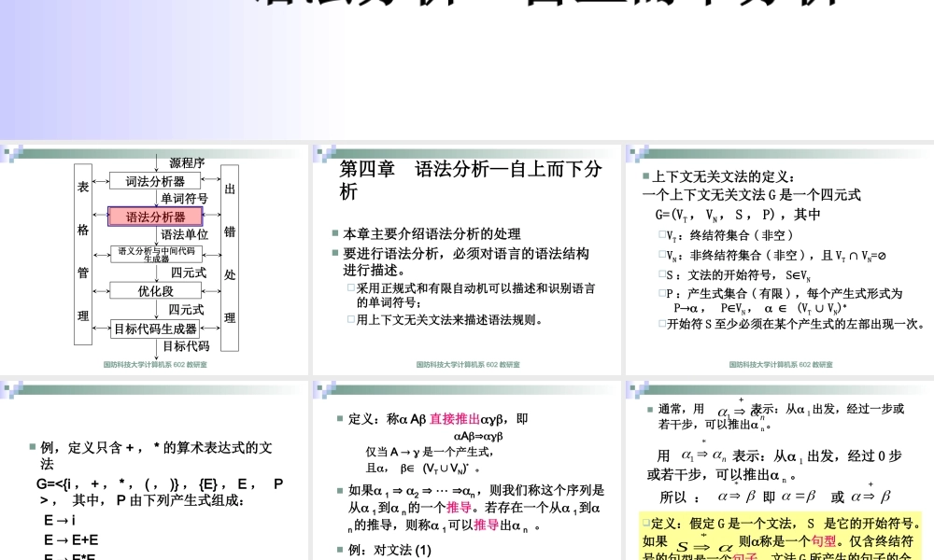Click the line 上下文无关文法的定义：
This screenshot has height=560, width=934.
723,176
